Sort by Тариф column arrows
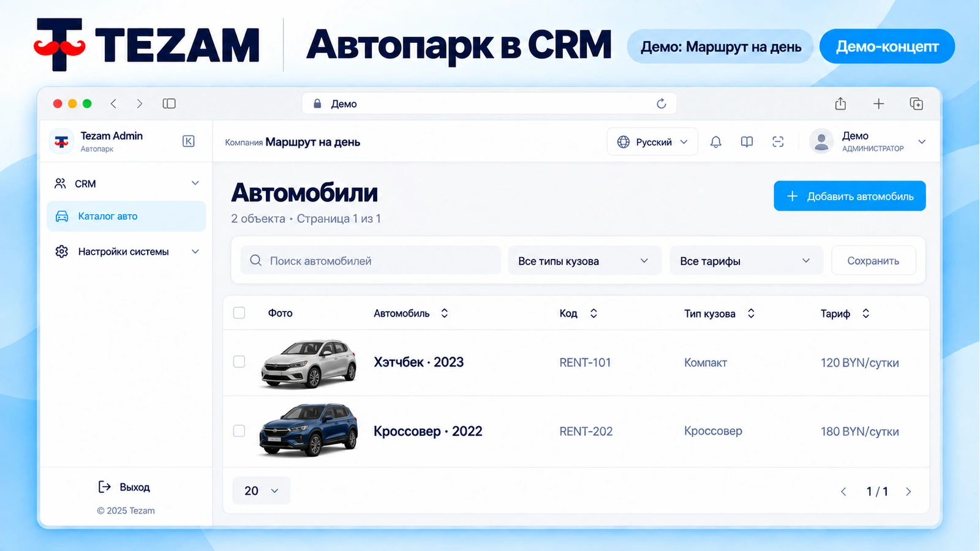This screenshot has width=980, height=551. click(x=865, y=313)
